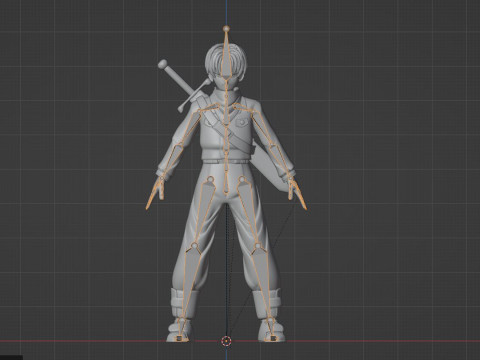Image resolution: width=480 pixels, height=360 pixels.
Task: Click the 3D cursor at the world origin
Action: tap(226, 341)
